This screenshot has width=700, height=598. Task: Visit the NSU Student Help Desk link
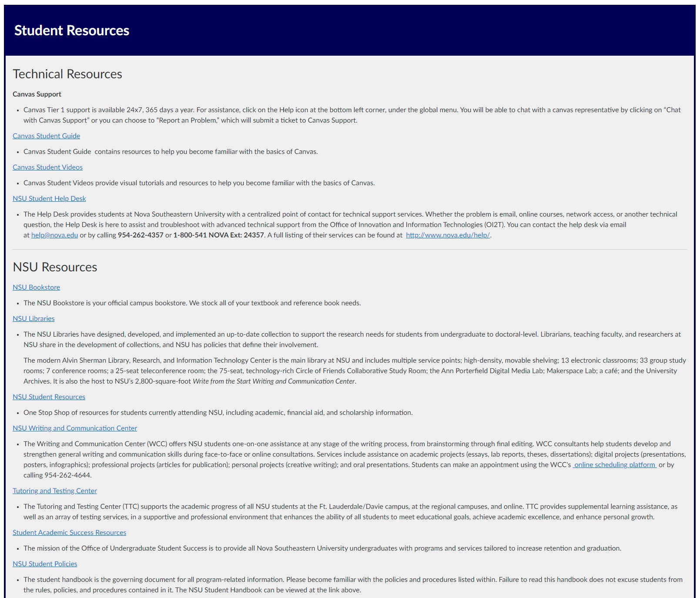(49, 198)
